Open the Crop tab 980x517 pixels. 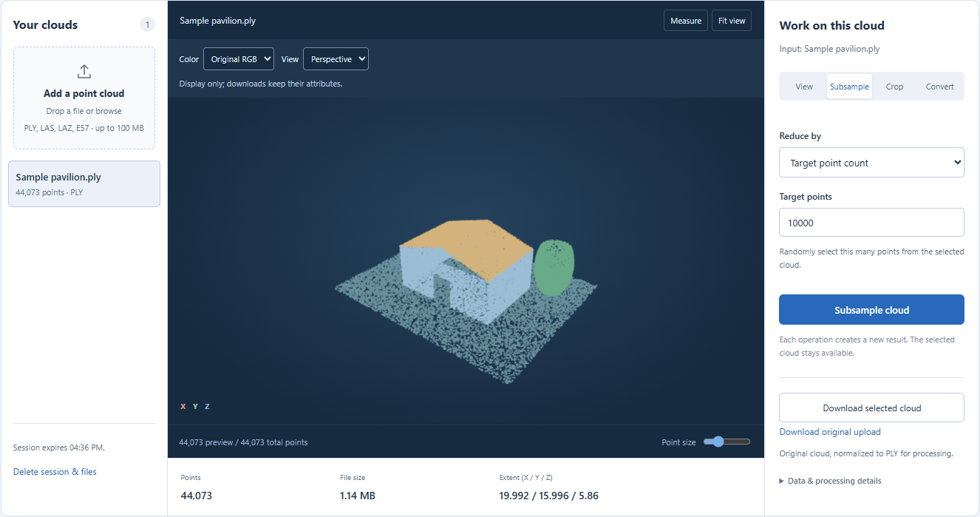tap(894, 87)
